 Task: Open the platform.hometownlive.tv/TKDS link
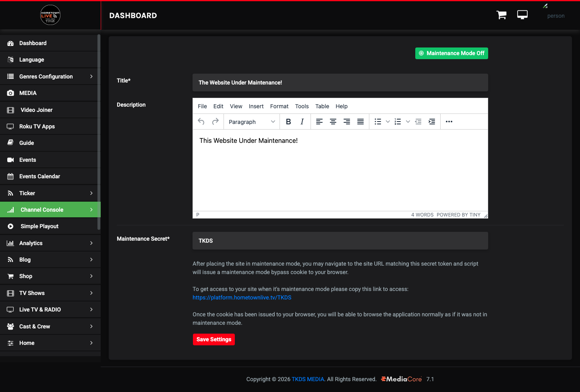pyautogui.click(x=242, y=297)
